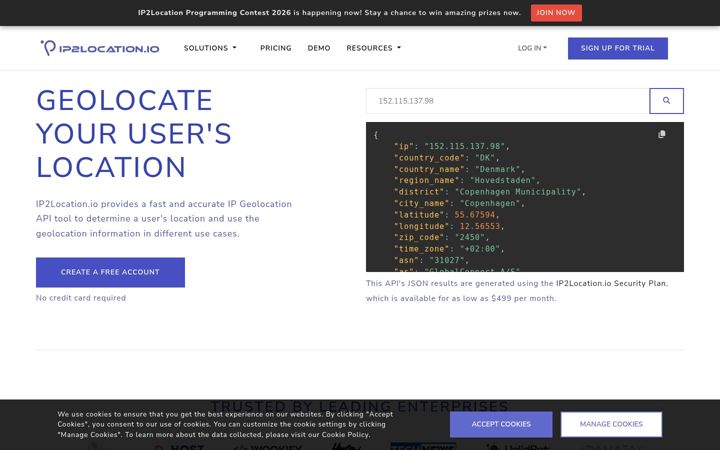This screenshot has width=720, height=450.
Task: Click the search magnifier icon button
Action: [666, 101]
